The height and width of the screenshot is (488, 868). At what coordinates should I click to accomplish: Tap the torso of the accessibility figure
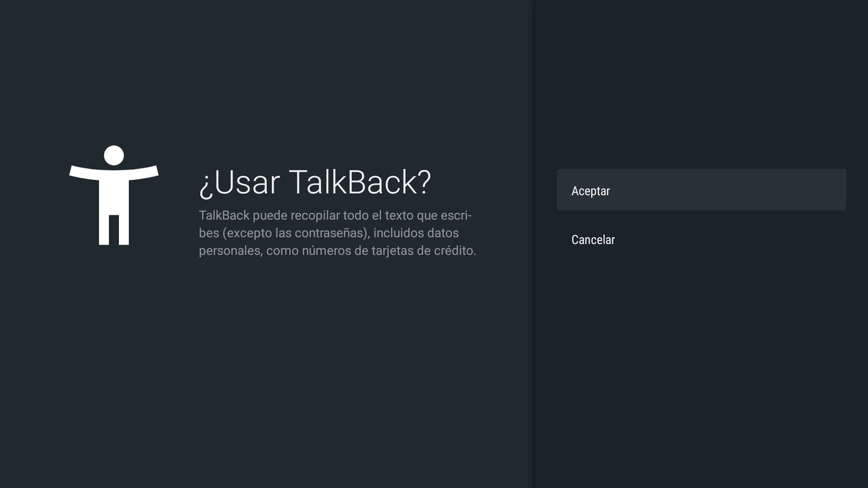pos(114,197)
